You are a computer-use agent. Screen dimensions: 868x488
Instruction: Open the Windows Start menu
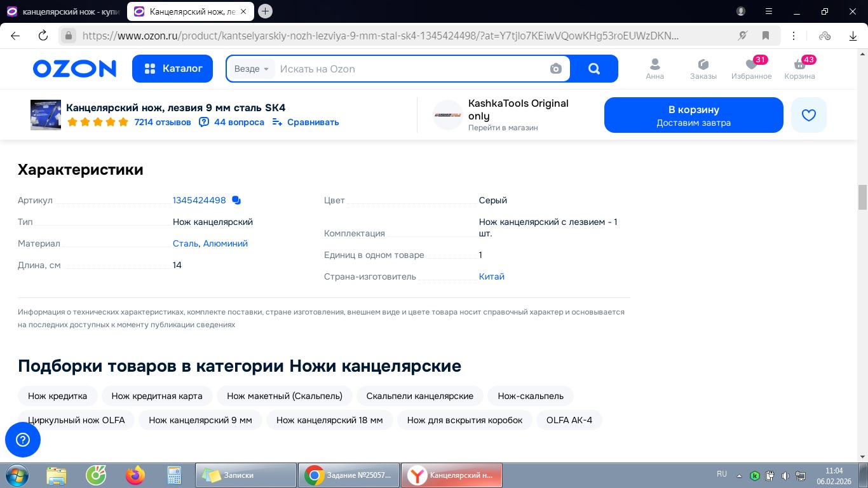17,475
